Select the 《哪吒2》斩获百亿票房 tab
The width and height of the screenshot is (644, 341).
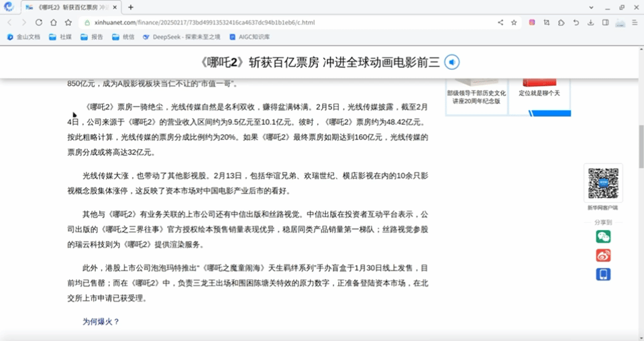(70, 7)
